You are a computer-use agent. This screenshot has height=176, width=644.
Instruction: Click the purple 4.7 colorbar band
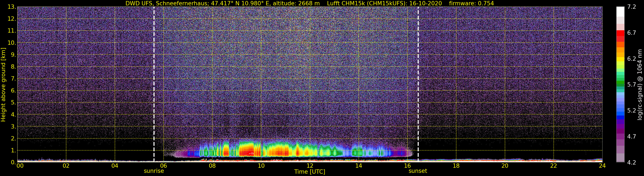click(x=620, y=137)
